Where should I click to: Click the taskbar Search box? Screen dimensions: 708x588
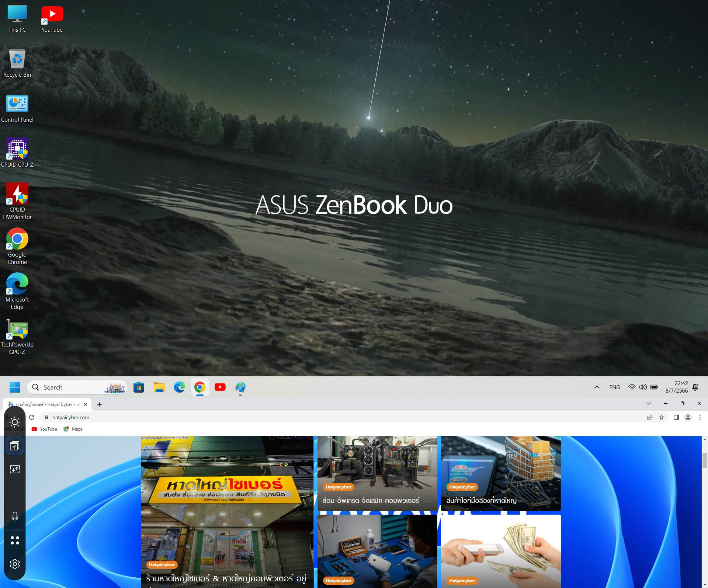click(77, 387)
